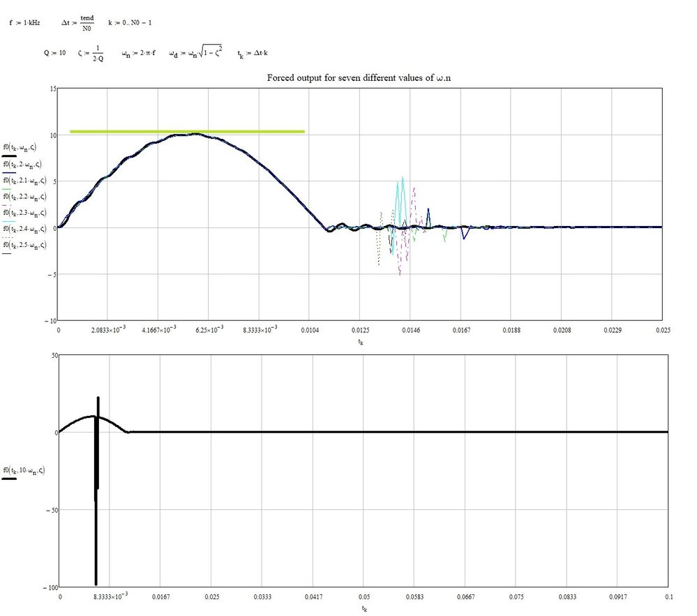Click the tk := Δt·k definition
Screen dimensions: 697x616
[x=252, y=54]
